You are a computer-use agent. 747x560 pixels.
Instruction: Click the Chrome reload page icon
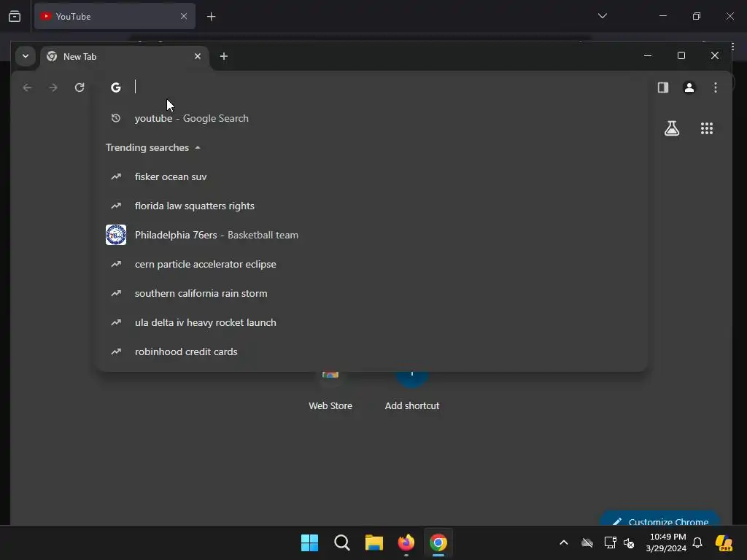pos(80,87)
